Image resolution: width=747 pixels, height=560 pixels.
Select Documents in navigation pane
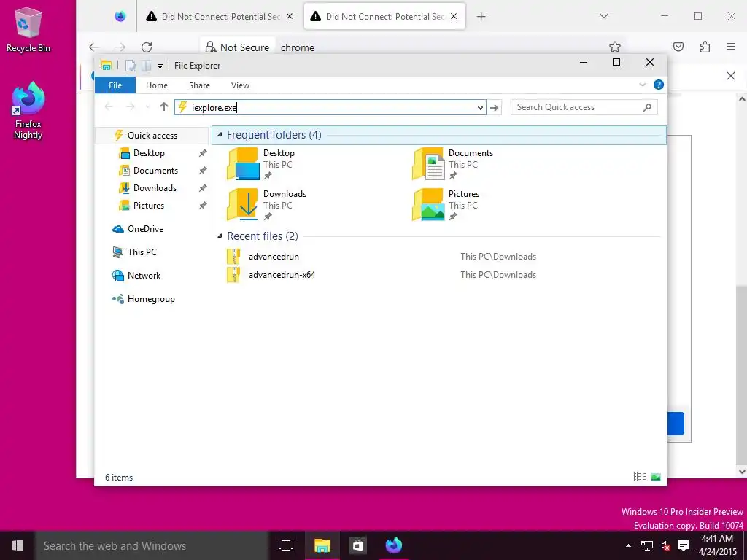tap(155, 171)
